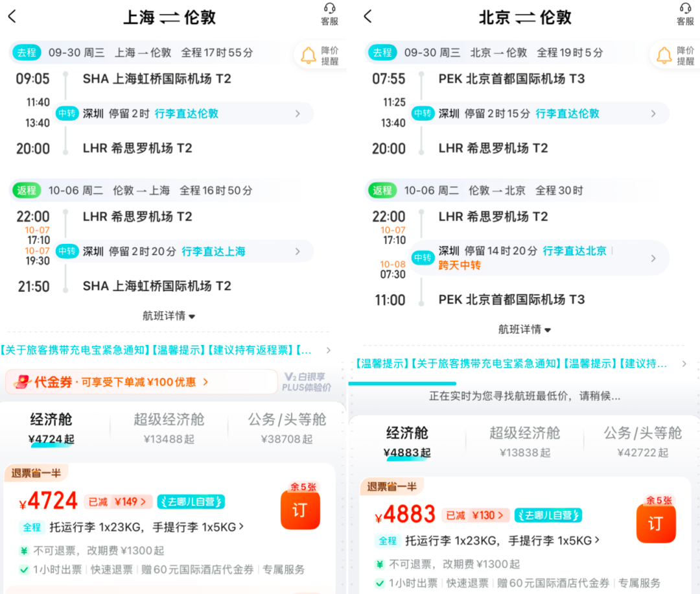The width and height of the screenshot is (700, 594).
Task: Open notices arrow after 建议持有返程票
Action: coord(329,350)
